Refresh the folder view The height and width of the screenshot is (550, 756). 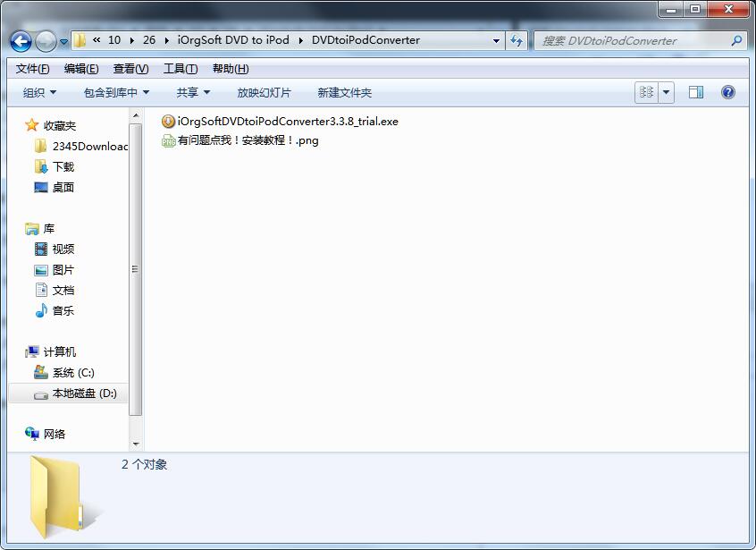tap(517, 41)
